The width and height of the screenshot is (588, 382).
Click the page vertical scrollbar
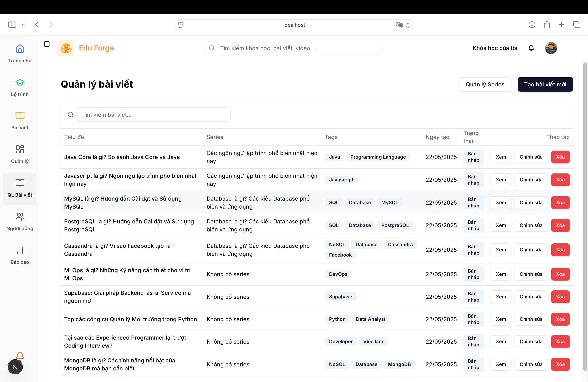(585, 217)
